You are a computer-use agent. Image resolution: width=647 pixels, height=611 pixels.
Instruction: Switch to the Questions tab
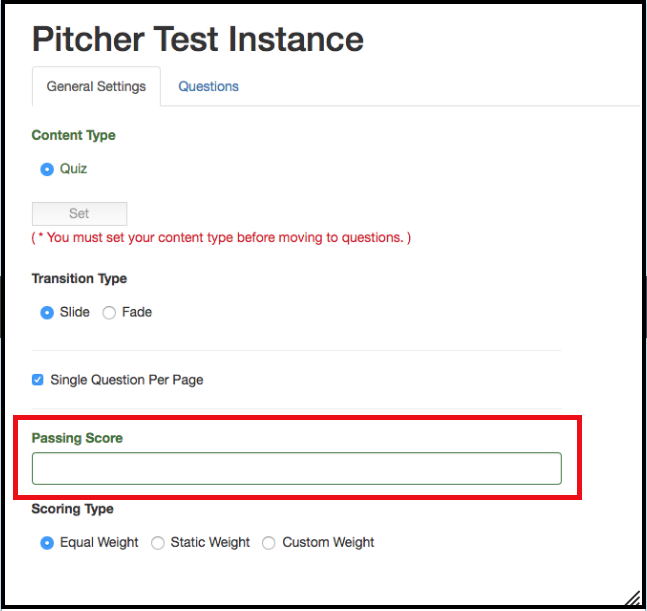click(208, 86)
